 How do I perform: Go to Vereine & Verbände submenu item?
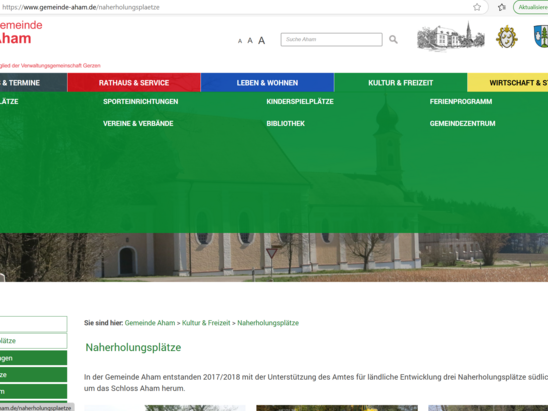point(138,123)
